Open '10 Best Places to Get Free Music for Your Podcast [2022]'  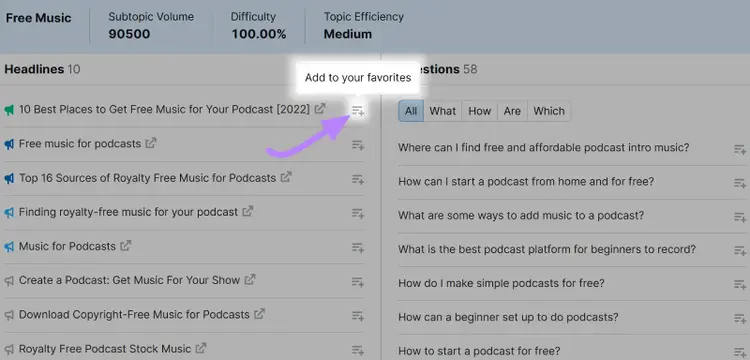[165, 109]
